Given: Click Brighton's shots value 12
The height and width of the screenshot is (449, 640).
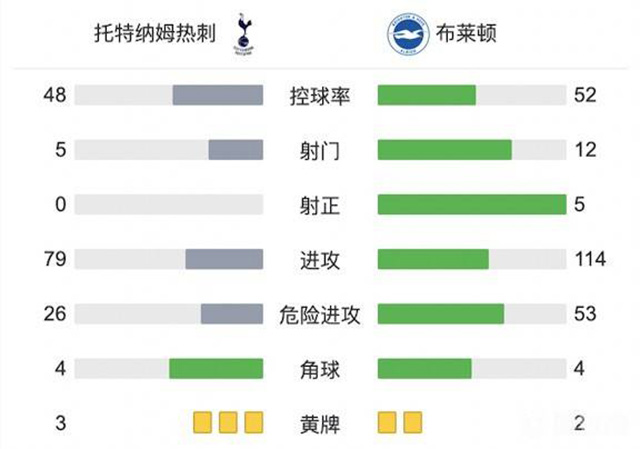Looking at the screenshot, I should click(x=586, y=150).
